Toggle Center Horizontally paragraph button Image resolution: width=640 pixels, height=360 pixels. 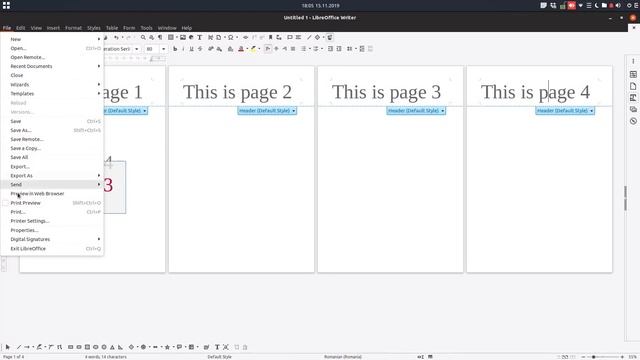[x=276, y=49]
